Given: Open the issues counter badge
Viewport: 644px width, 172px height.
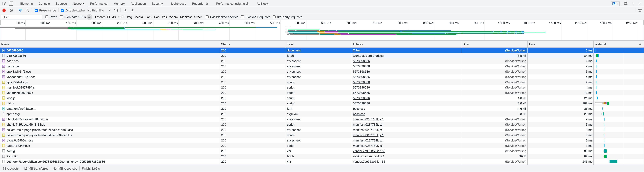Looking at the screenshot, I should (615, 4).
